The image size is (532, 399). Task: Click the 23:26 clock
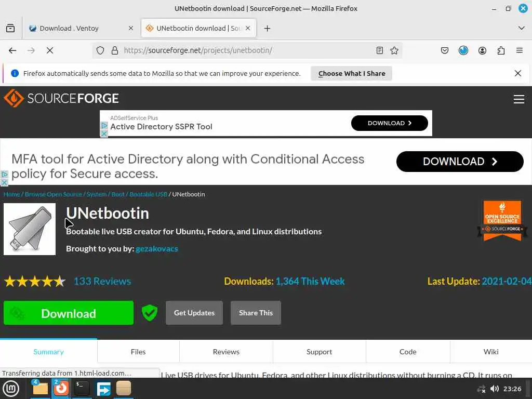[x=512, y=389]
